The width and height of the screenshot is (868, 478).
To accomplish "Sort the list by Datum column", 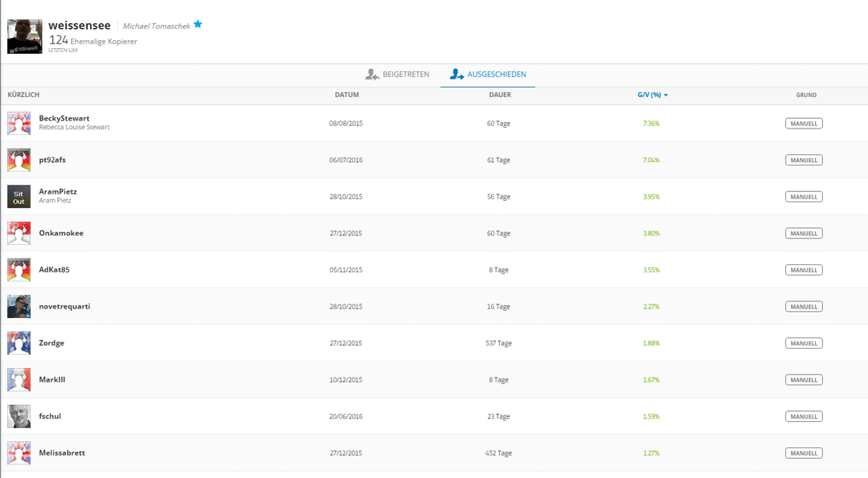I will (x=346, y=95).
